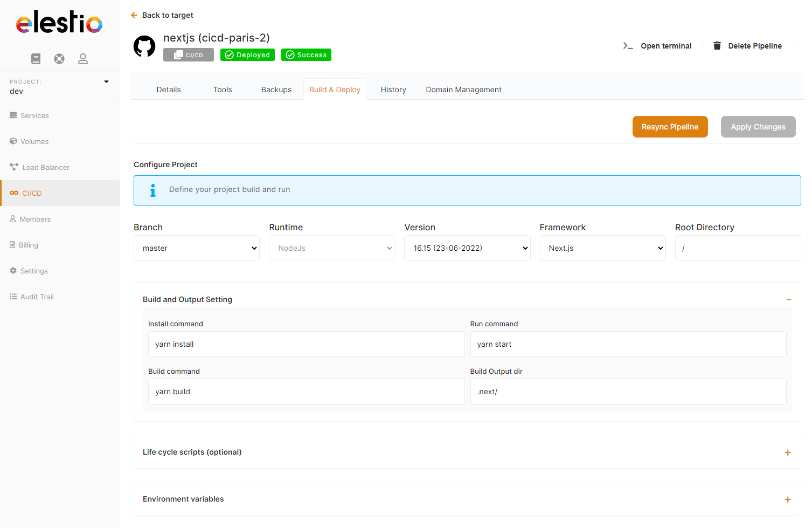Collapse the Build and Output Setting panel
The width and height of the screenshot is (812, 528).
[789, 299]
